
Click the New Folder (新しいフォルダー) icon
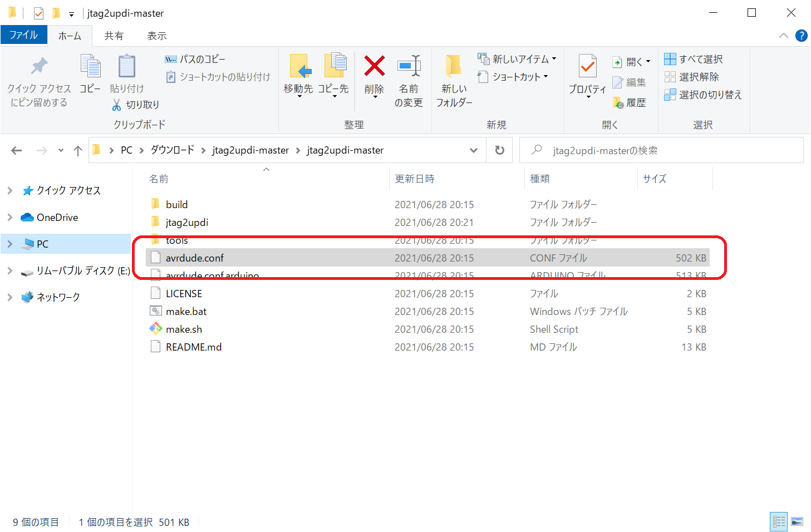point(454,67)
